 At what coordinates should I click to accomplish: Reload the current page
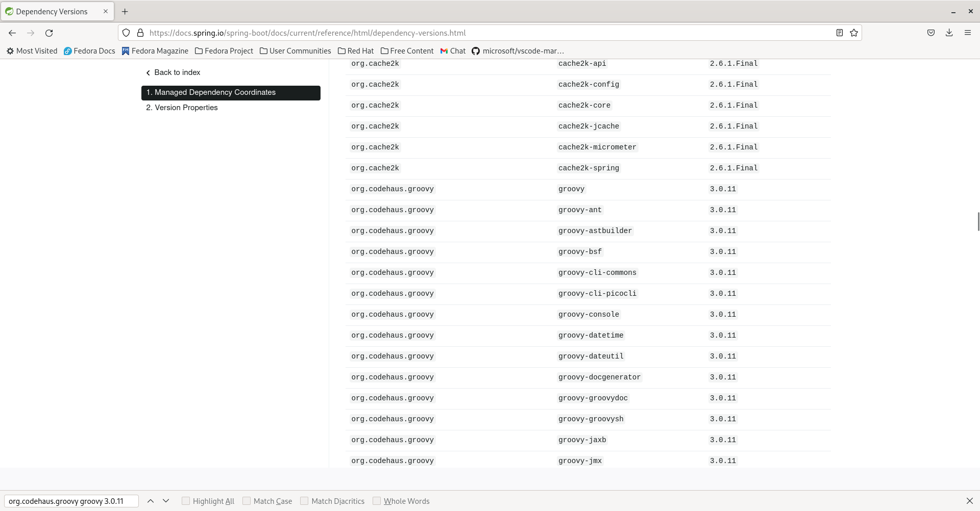pos(49,33)
